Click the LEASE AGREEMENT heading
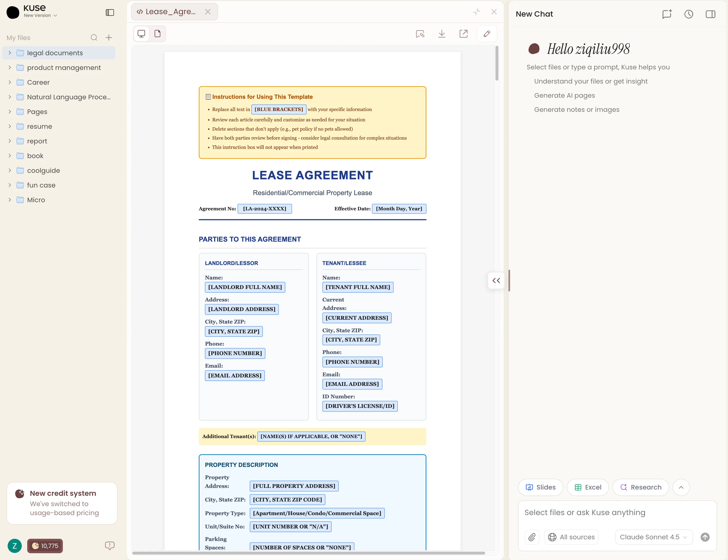This screenshot has height=560, width=728. pyautogui.click(x=312, y=175)
